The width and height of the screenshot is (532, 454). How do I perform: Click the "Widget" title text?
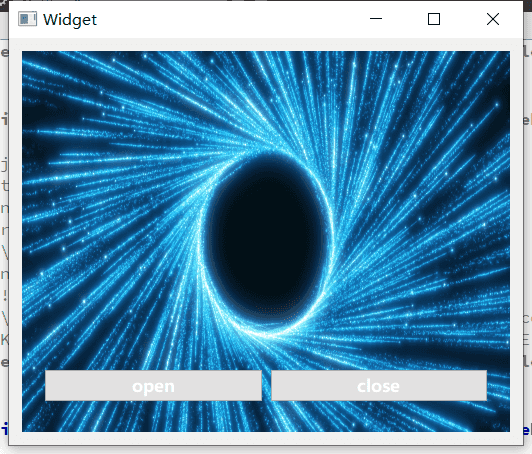point(70,20)
